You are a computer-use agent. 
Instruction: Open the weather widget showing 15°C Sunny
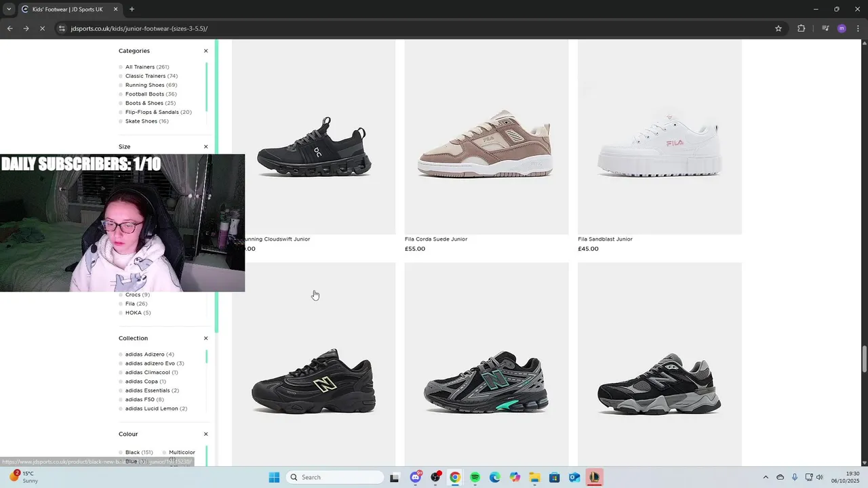(x=24, y=477)
